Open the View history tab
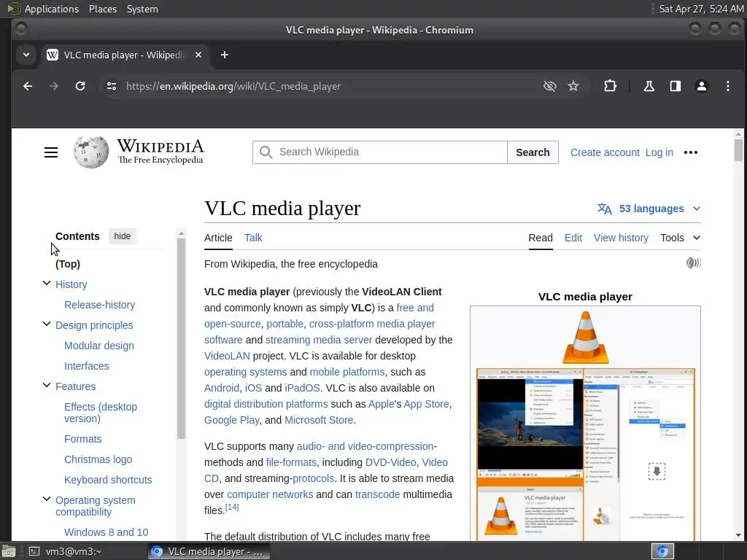Screen dimensions: 747x560 (x=621, y=238)
